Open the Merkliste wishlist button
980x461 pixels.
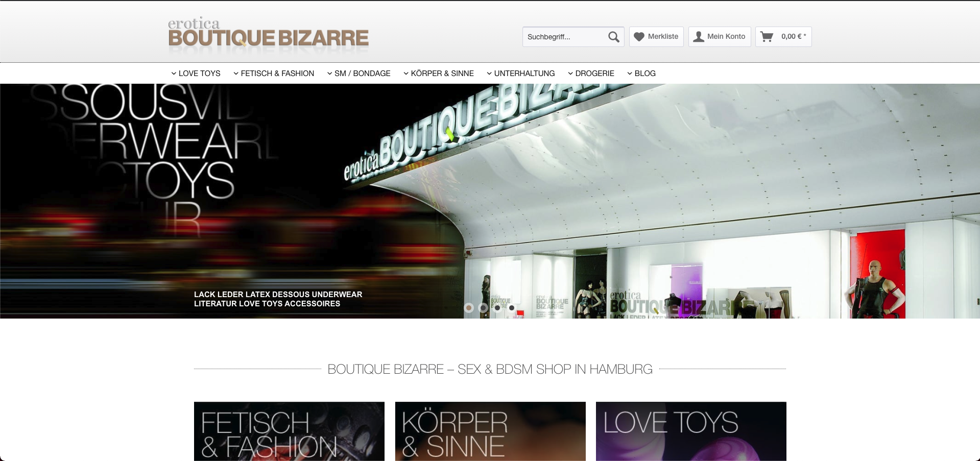pyautogui.click(x=656, y=37)
